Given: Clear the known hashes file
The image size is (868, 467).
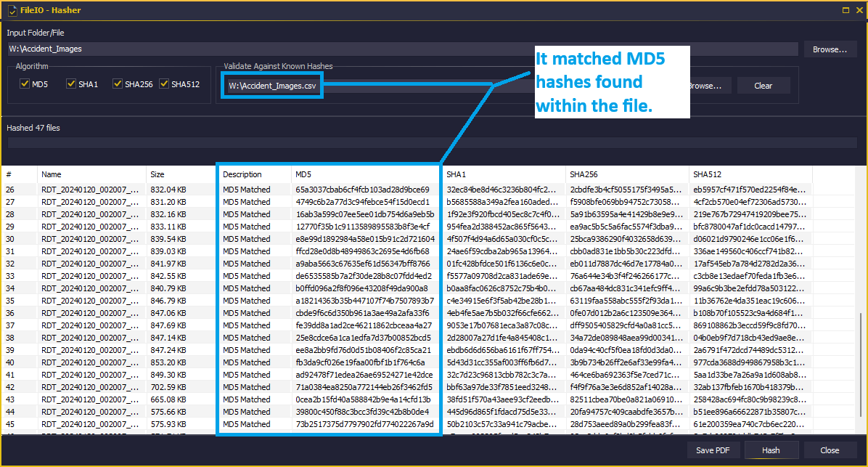Looking at the screenshot, I should [x=763, y=86].
